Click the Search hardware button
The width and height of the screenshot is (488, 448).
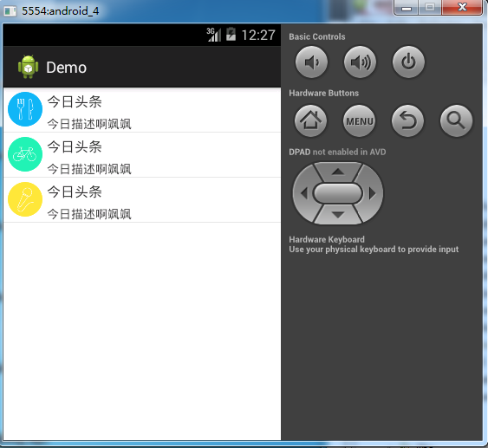pos(456,120)
